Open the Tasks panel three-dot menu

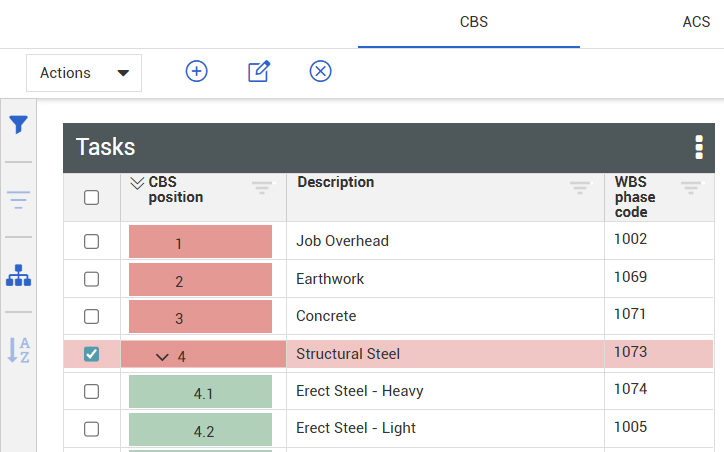coord(699,148)
